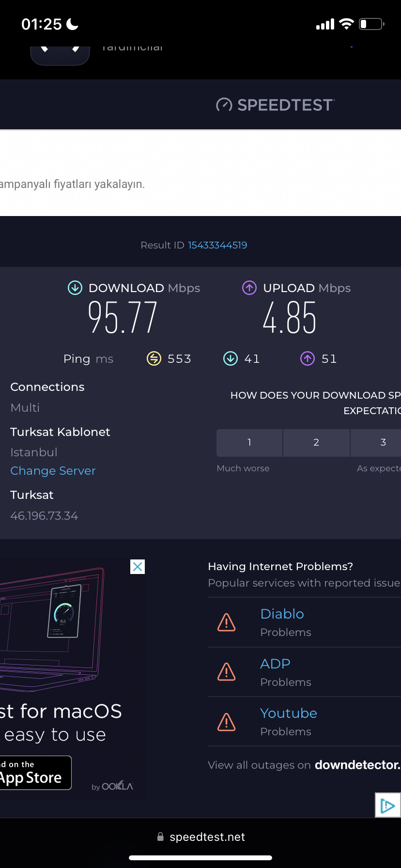401x868 pixels.
Task: Tap the download latency icon next to 41
Action: pyautogui.click(x=231, y=358)
